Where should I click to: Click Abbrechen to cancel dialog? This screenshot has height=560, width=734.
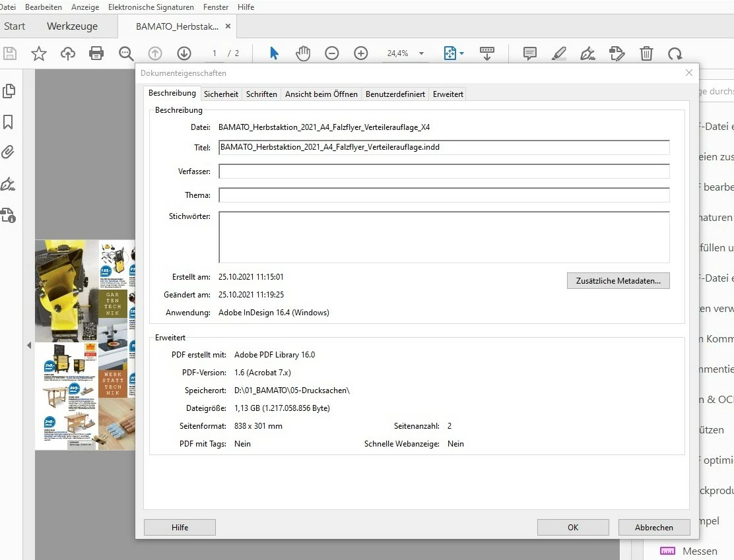click(x=654, y=527)
